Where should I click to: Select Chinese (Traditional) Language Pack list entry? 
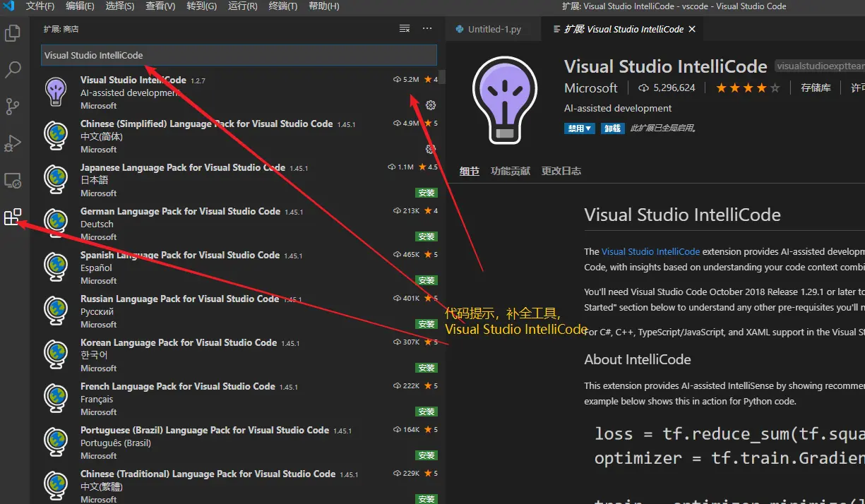pos(239,484)
